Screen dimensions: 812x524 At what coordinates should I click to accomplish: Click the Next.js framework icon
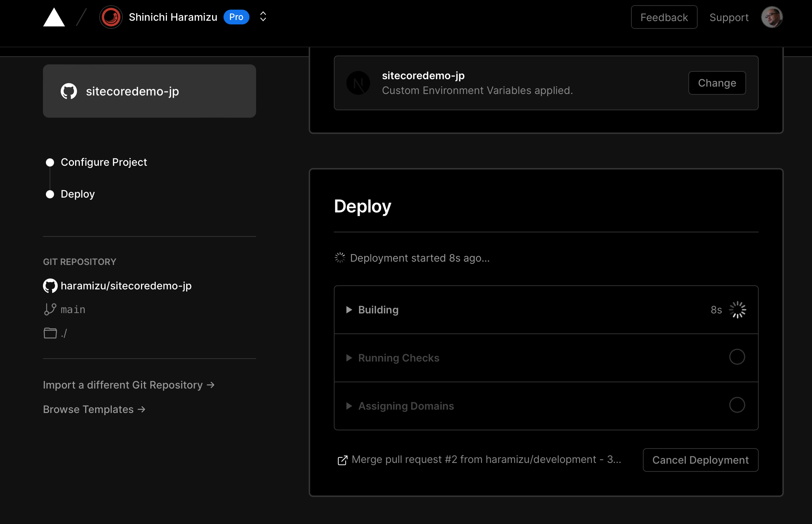(358, 83)
